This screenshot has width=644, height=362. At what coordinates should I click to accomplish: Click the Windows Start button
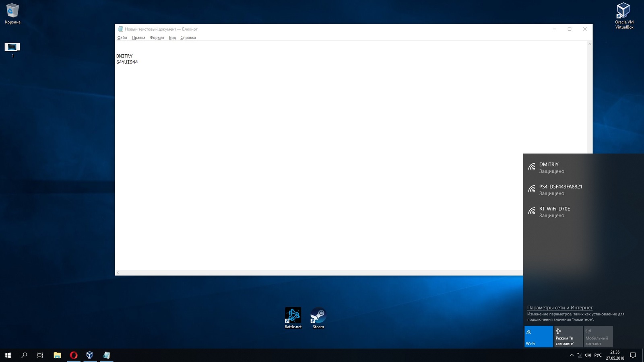click(x=8, y=355)
